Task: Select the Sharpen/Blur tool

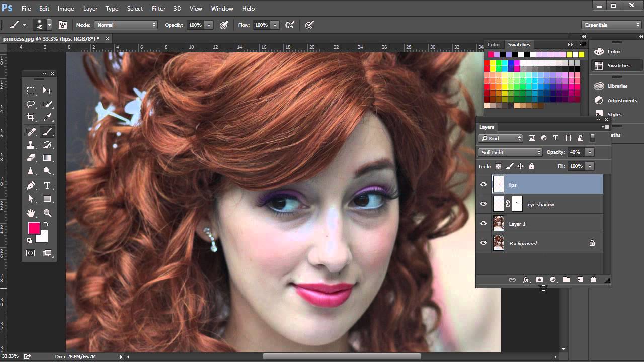Action: tap(31, 171)
